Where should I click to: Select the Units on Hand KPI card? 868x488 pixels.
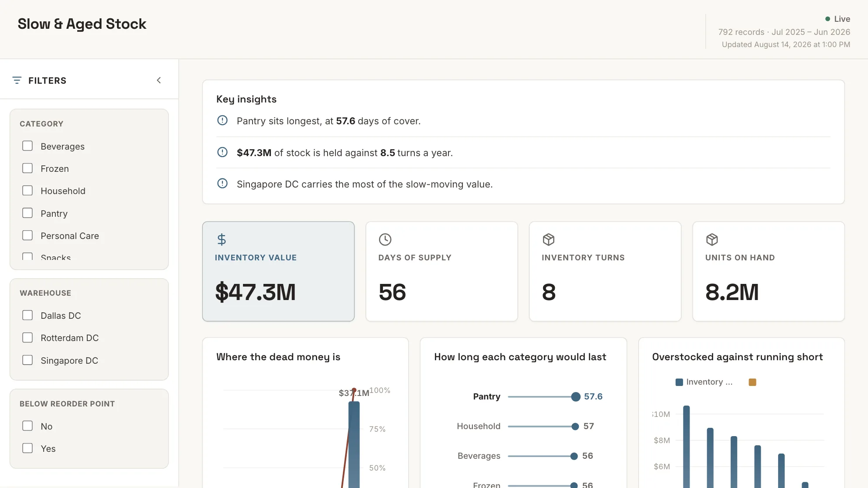point(769,271)
